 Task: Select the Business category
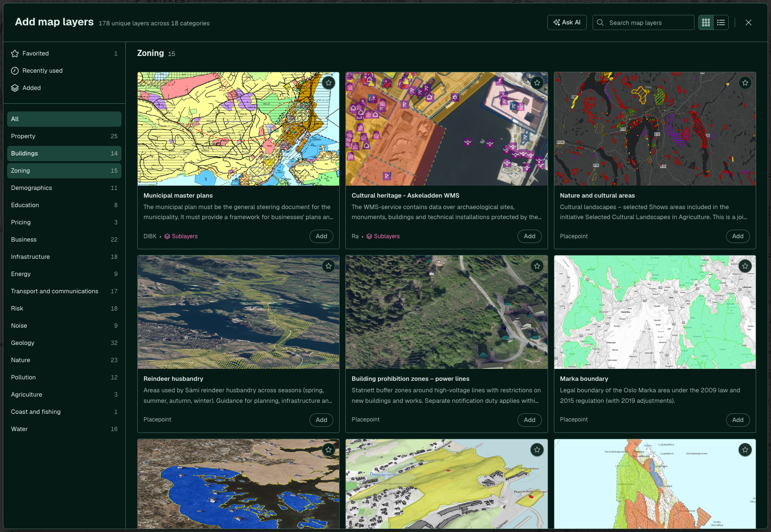(x=64, y=240)
